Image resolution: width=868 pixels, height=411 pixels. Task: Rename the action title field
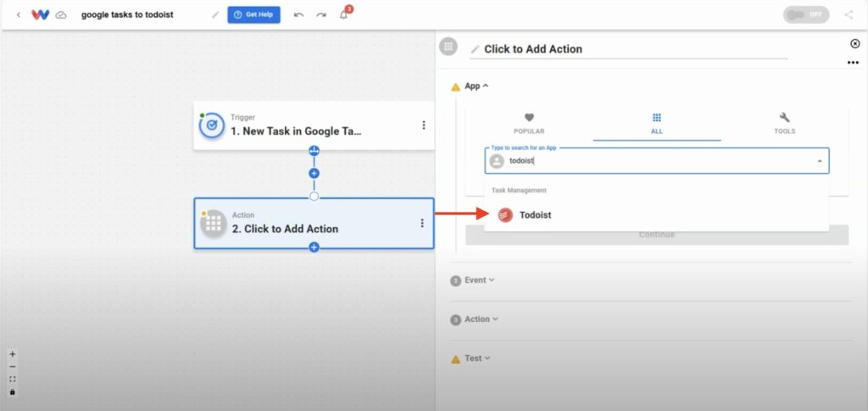click(x=628, y=49)
